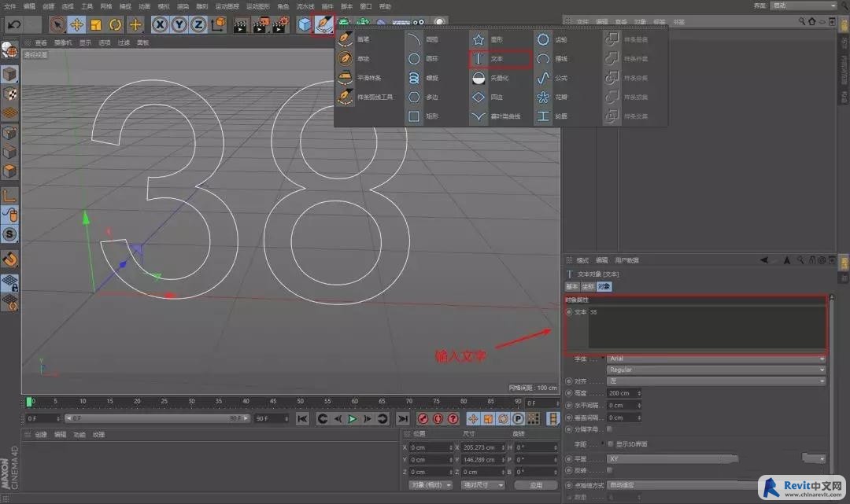The height and width of the screenshot is (504, 850).
Task: Open the 绝对尺寸 size mode dropdown
Action: [483, 485]
